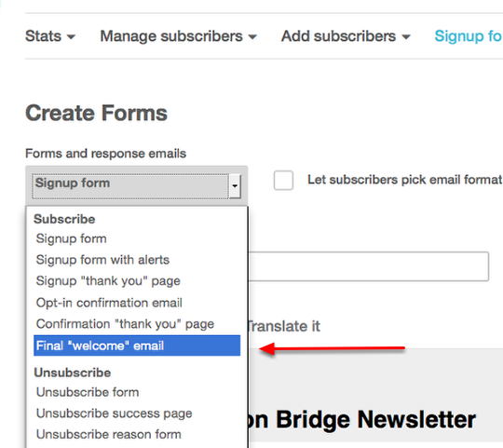
Task: Pick Opt-in confirmation email option
Action: 109,303
